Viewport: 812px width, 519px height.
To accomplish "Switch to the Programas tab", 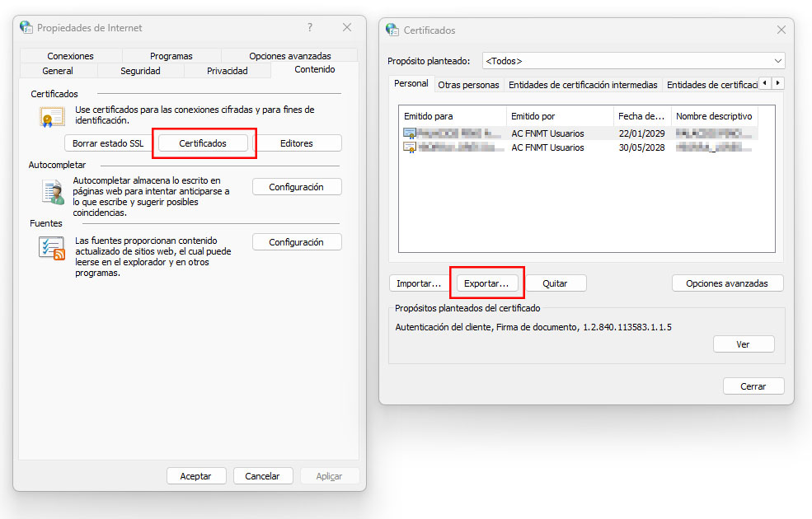I will pos(171,55).
